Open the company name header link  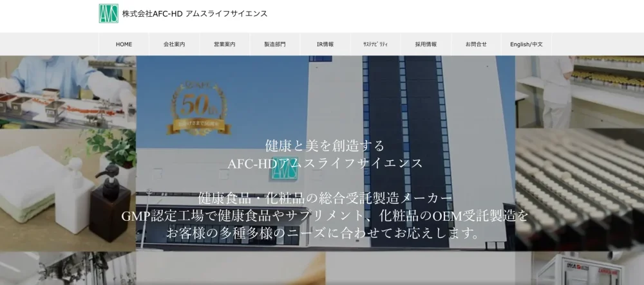tap(194, 14)
